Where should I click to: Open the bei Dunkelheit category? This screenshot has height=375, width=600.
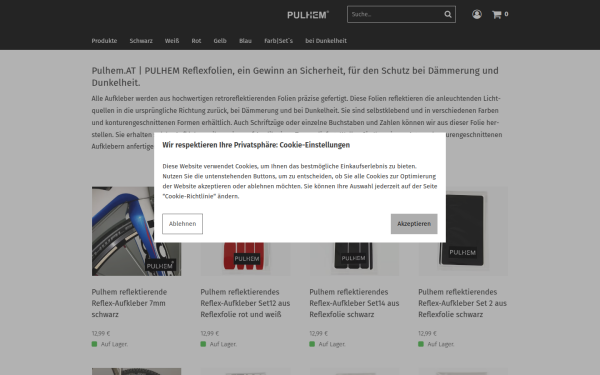click(326, 41)
